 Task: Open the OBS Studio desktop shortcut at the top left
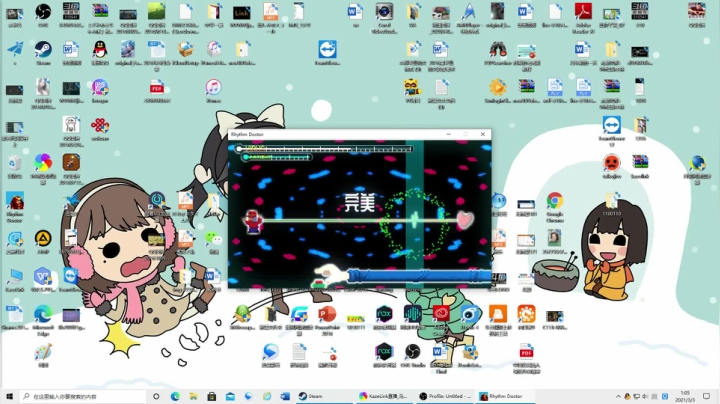tap(43, 12)
